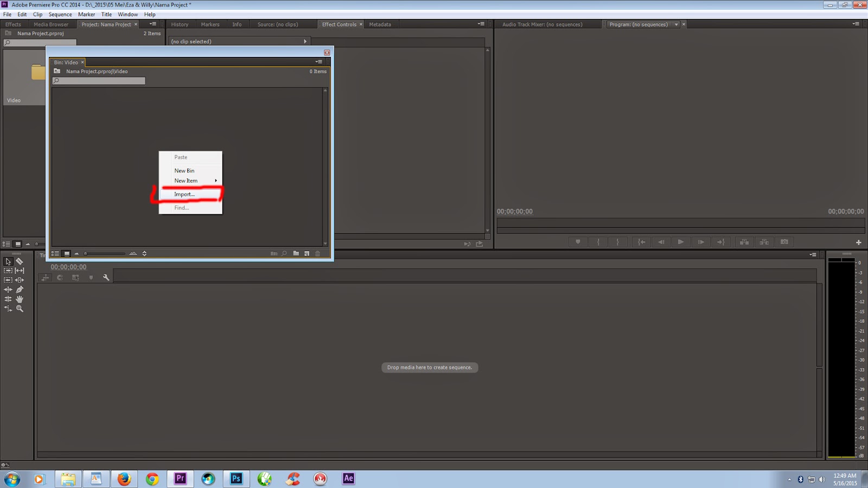Step back one frame in Program monitor

(x=661, y=242)
